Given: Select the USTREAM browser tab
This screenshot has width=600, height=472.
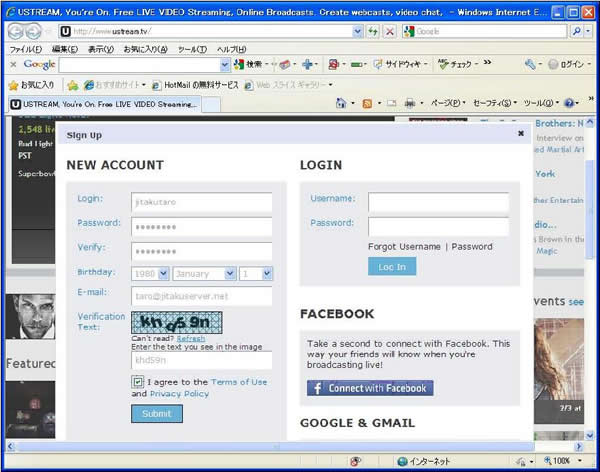Looking at the screenshot, I should tap(103, 104).
